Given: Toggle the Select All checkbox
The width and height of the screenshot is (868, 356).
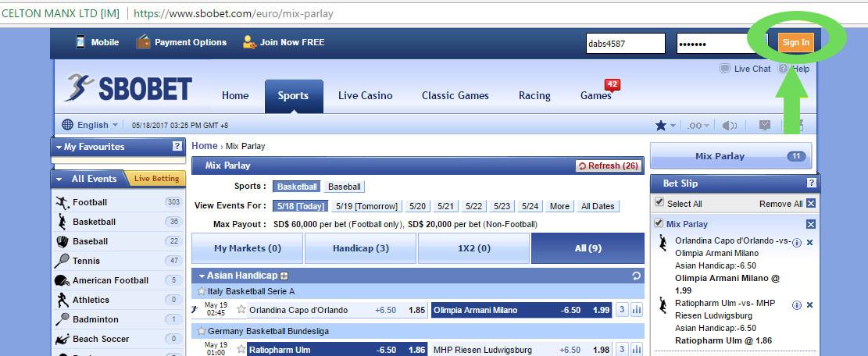Looking at the screenshot, I should [x=659, y=202].
